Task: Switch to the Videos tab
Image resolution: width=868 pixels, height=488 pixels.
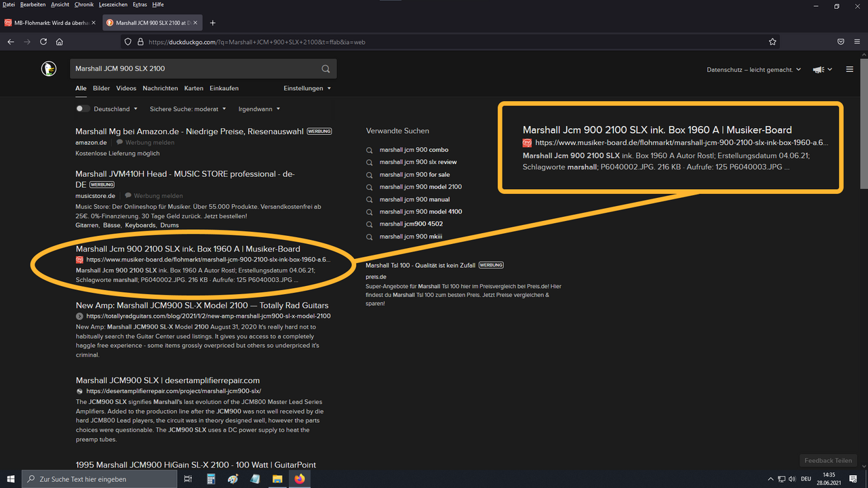Action: [x=126, y=88]
